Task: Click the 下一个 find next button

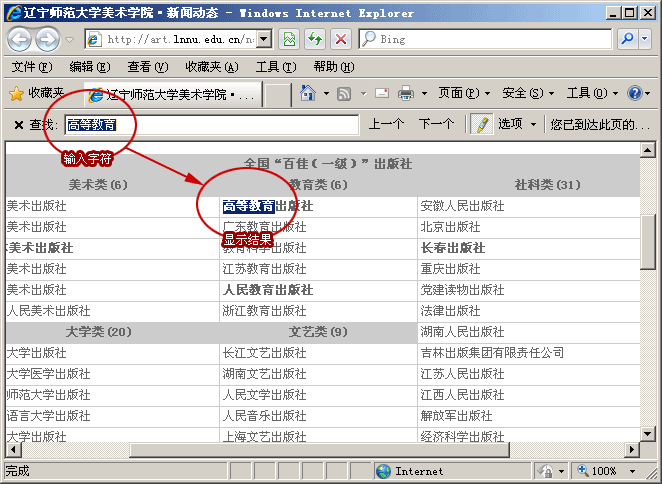Action: pos(436,125)
